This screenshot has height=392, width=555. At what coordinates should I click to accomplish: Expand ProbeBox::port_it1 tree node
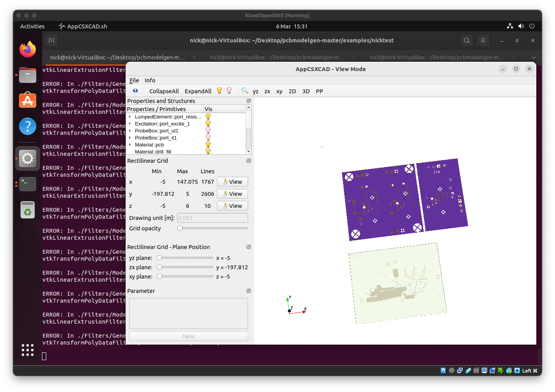point(130,138)
